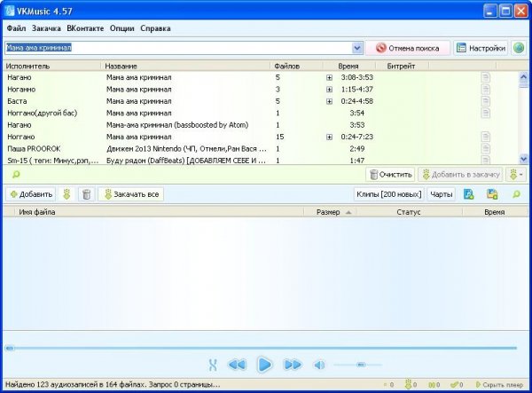This screenshot has height=393, width=532.
Task: Sort results by Файлов column header
Action: point(296,67)
